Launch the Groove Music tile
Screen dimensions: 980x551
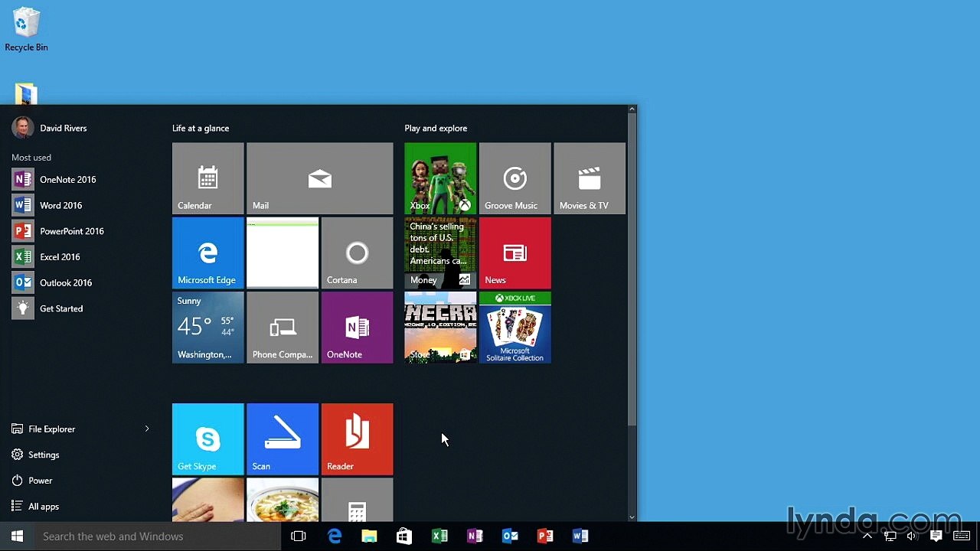515,178
